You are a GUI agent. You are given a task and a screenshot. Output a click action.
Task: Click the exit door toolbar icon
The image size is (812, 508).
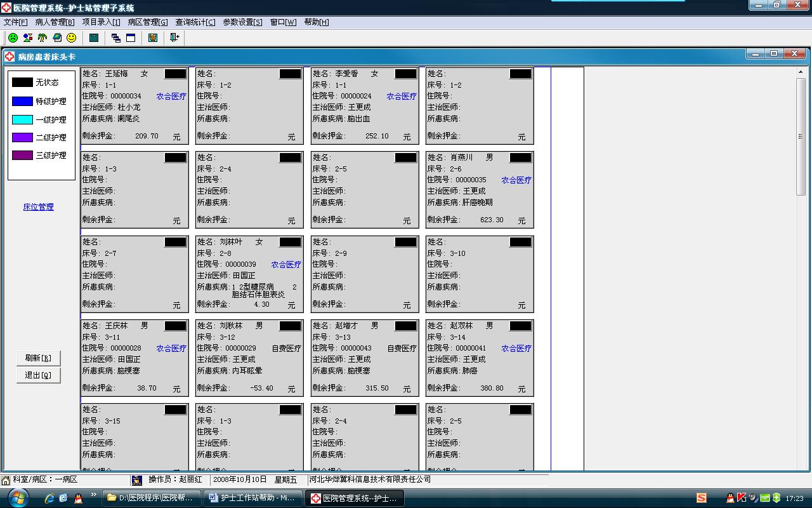(x=174, y=38)
